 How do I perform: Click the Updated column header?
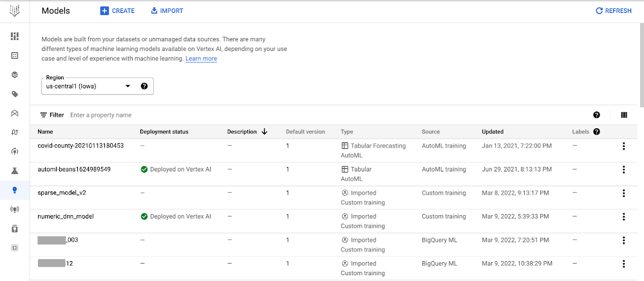pyautogui.click(x=493, y=131)
